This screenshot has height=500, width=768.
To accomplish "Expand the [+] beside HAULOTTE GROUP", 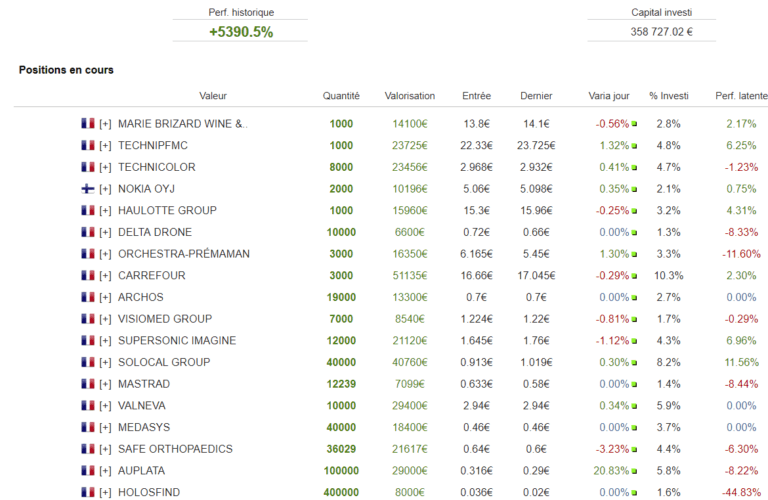I will click(x=105, y=211).
